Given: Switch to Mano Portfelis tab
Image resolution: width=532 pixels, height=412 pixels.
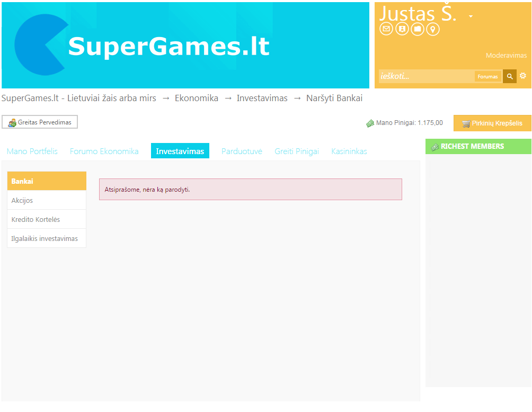Looking at the screenshot, I should pos(32,151).
